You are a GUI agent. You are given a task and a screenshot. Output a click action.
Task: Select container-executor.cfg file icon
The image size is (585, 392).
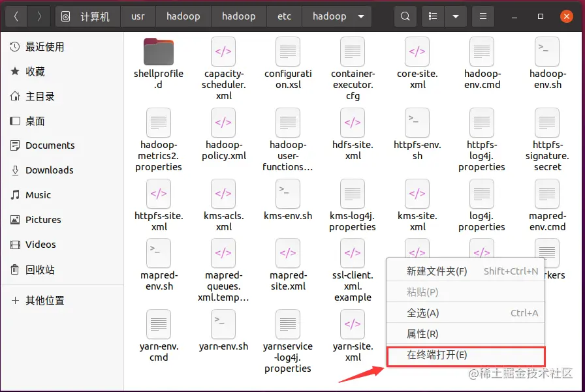click(353, 52)
